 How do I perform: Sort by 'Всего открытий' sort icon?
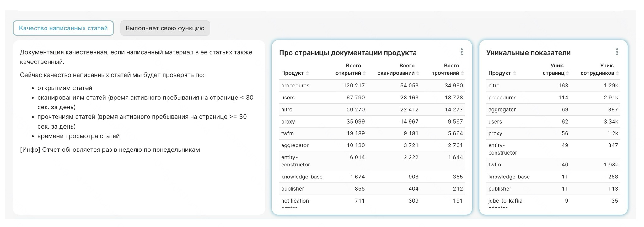coord(364,73)
